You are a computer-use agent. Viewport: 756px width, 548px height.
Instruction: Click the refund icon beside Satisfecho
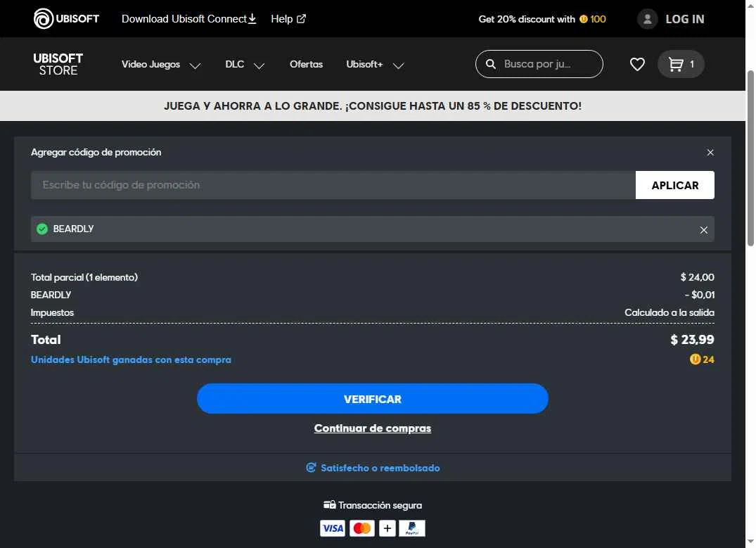tap(311, 467)
